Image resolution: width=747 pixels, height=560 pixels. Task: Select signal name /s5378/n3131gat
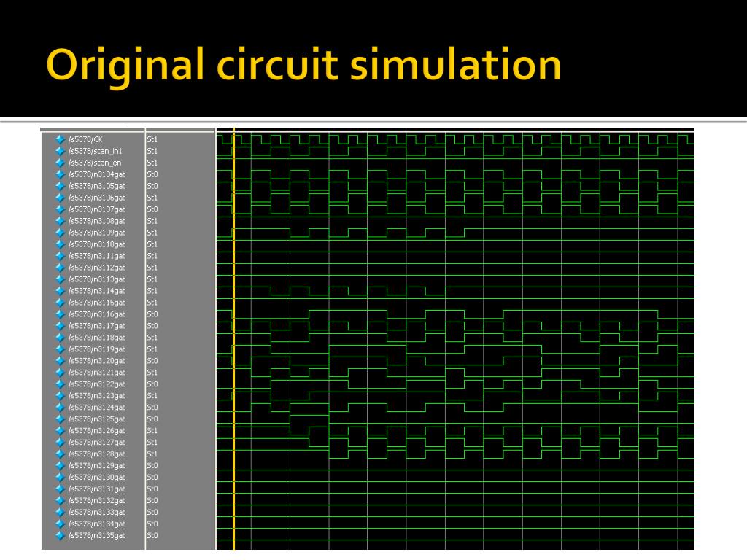pyautogui.click(x=97, y=489)
